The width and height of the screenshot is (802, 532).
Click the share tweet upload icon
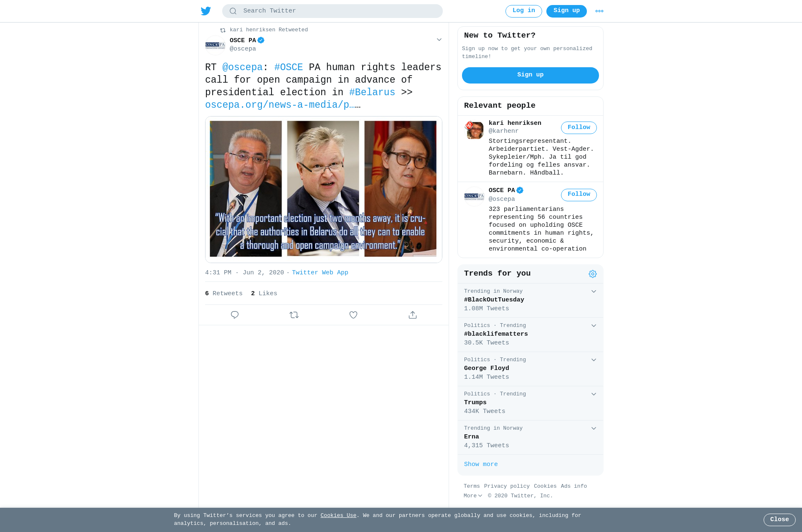coord(413,315)
